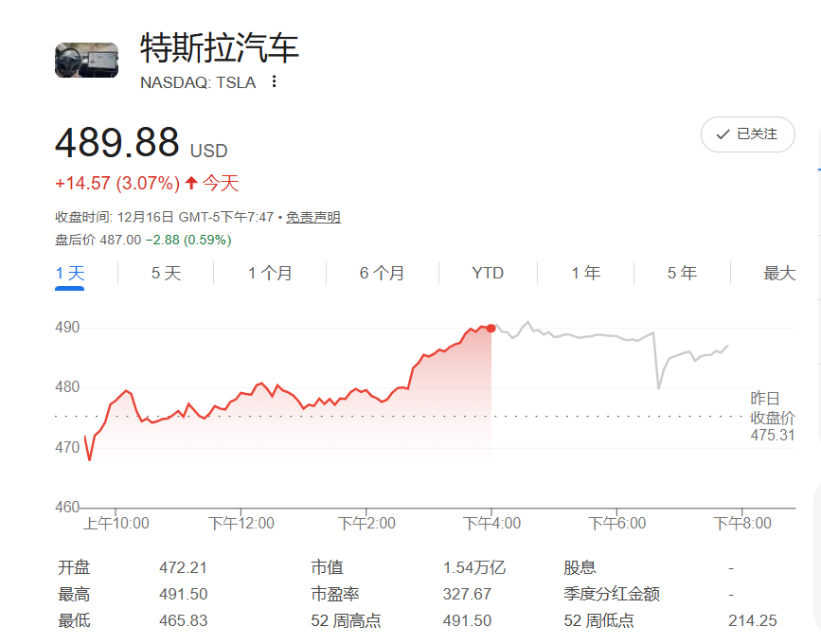The image size is (821, 644).
Task: Enable the YTD chart range
Action: pos(487,272)
